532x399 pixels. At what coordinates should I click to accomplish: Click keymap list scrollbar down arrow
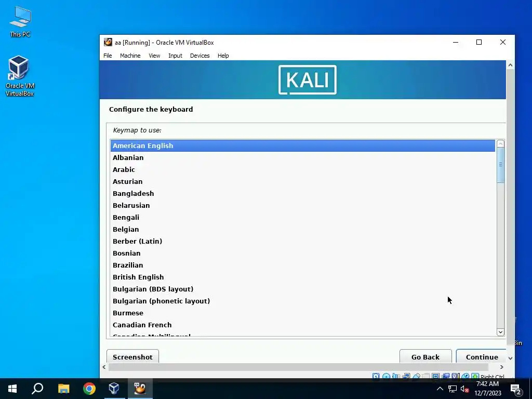coord(500,332)
